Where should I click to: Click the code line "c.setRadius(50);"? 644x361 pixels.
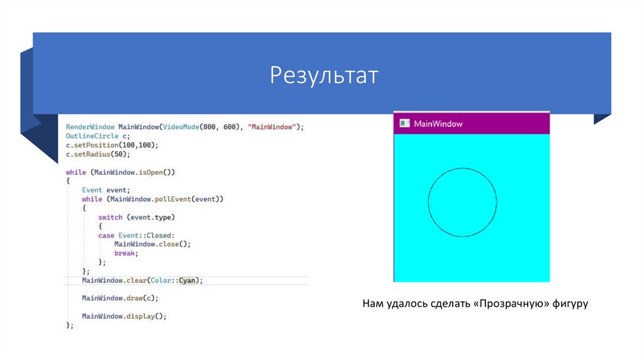(x=97, y=154)
